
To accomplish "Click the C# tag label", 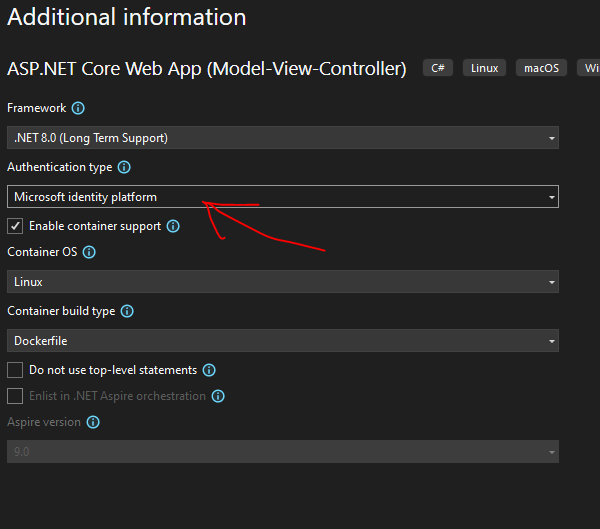I will point(437,68).
